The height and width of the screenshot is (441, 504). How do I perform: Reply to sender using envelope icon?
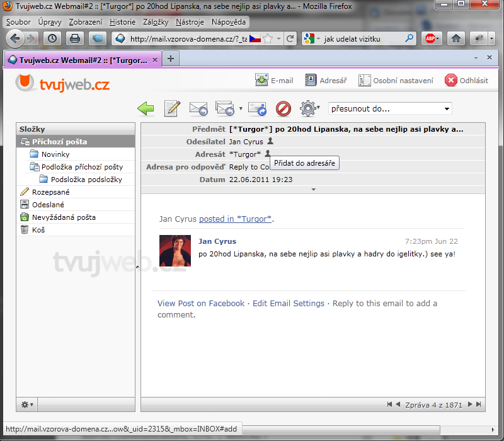[x=198, y=108]
